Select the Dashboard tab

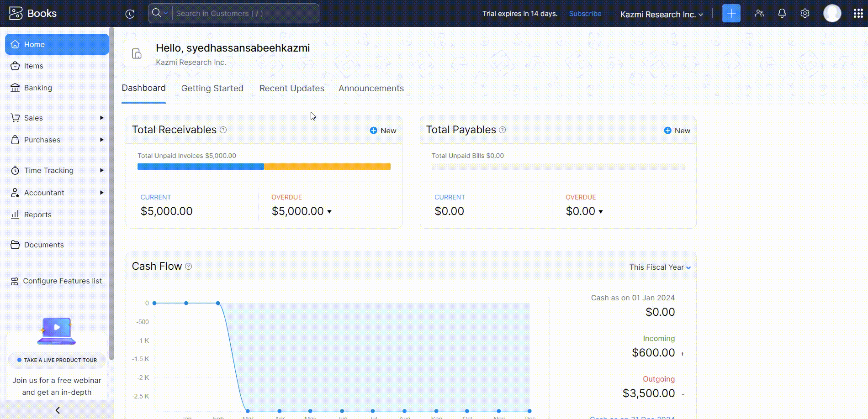[143, 88]
